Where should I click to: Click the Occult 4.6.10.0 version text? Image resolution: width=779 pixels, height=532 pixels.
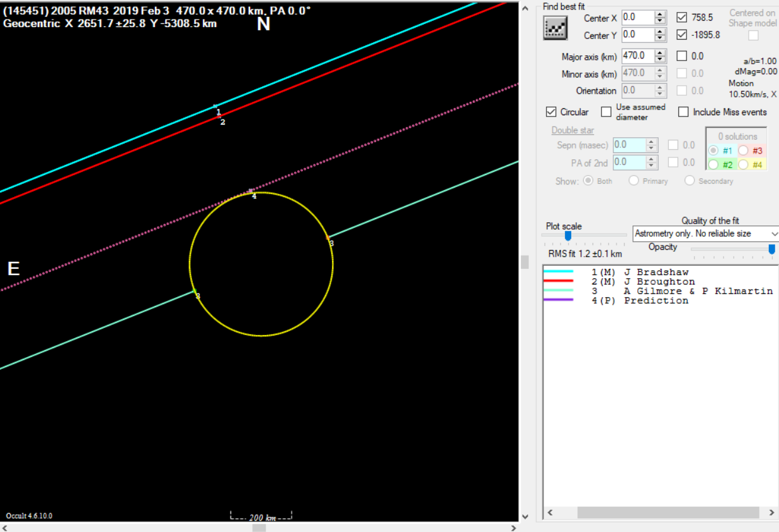tap(30, 516)
